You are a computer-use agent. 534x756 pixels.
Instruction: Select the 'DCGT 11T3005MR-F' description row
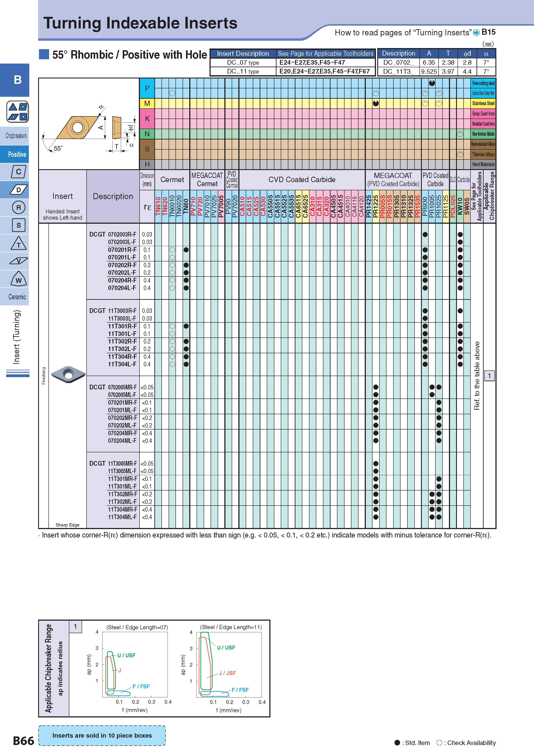(x=113, y=463)
